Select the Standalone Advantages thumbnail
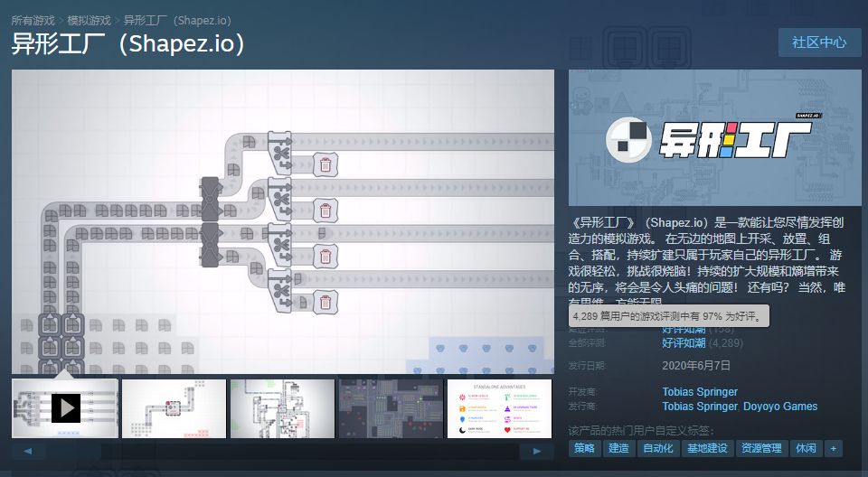The height and width of the screenshot is (477, 868). pos(499,408)
